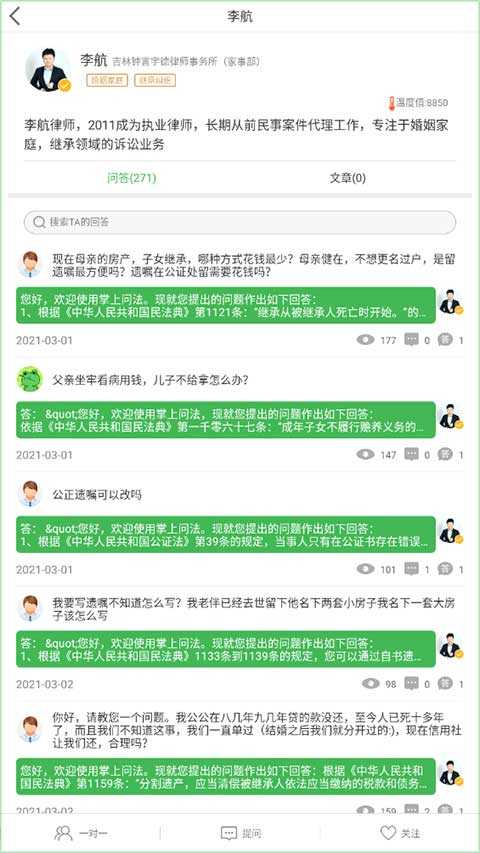Focus the 搜索TA的回答 search field
This screenshot has width=480, height=853.
pos(239,222)
